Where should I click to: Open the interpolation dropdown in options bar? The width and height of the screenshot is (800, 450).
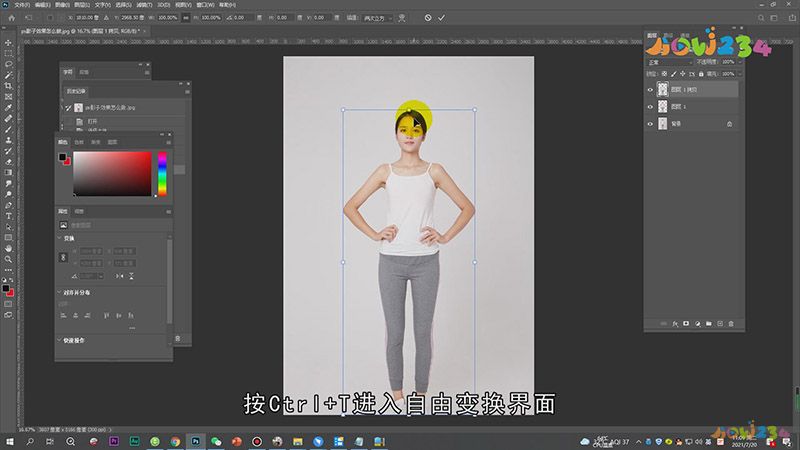pos(378,18)
